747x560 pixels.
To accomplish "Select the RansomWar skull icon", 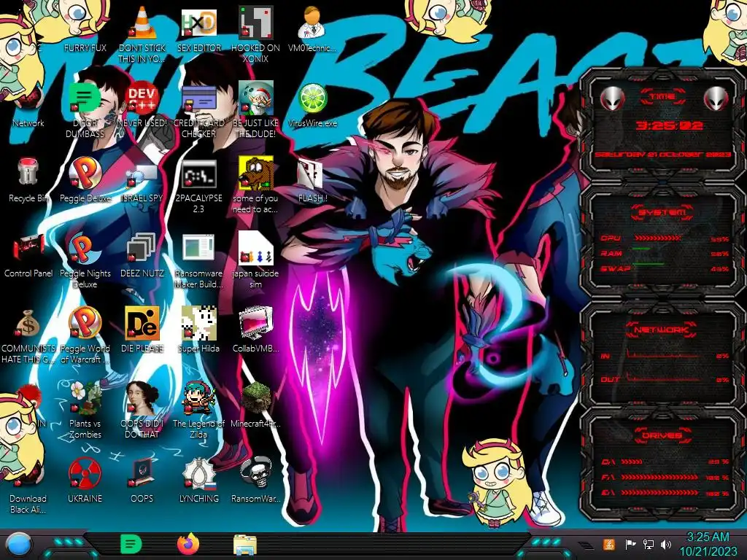I will [255, 472].
